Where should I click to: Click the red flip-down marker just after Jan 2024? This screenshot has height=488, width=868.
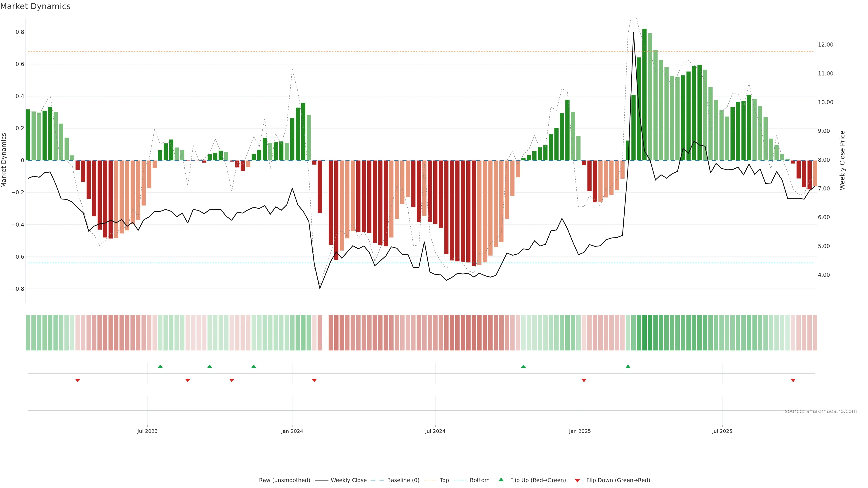click(x=314, y=380)
